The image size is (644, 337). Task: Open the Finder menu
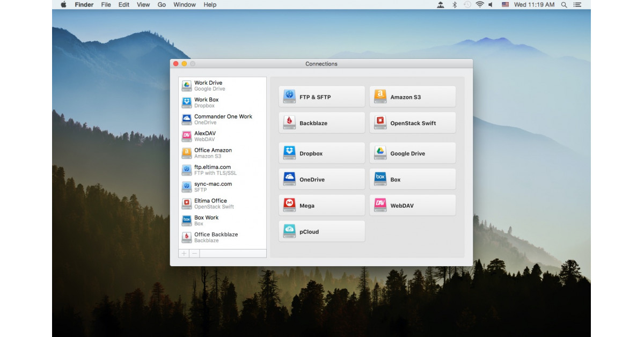(84, 5)
